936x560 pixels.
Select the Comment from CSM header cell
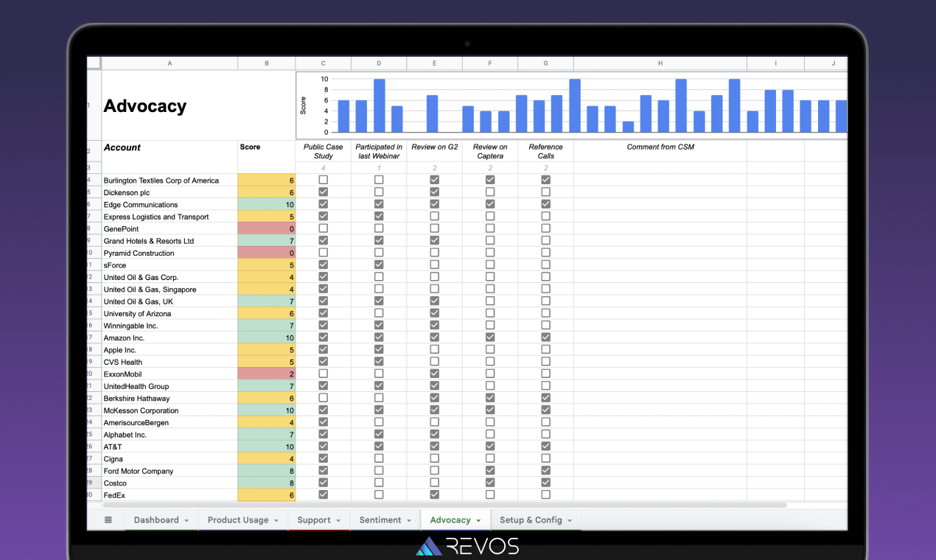(x=660, y=151)
